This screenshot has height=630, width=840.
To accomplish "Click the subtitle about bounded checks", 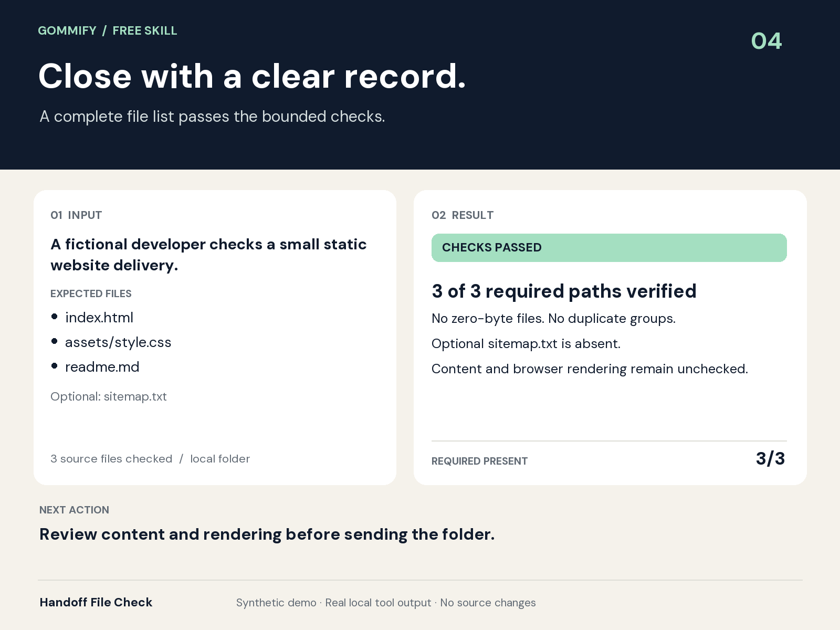I will tap(212, 117).
